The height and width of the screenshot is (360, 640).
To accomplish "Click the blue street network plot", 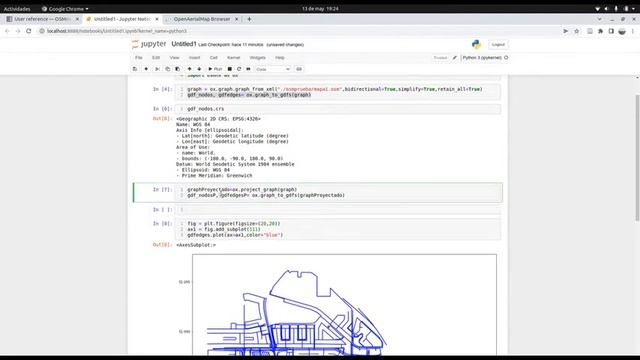I will (344, 304).
